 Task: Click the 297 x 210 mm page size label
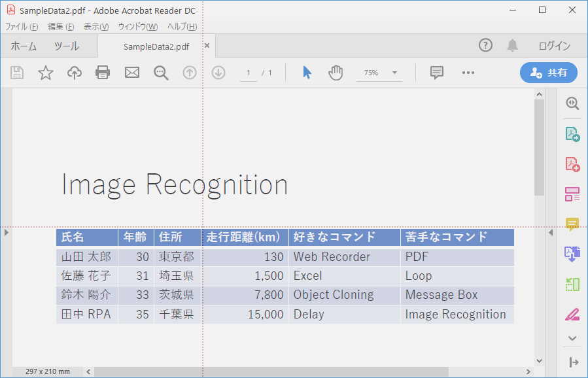(48, 371)
